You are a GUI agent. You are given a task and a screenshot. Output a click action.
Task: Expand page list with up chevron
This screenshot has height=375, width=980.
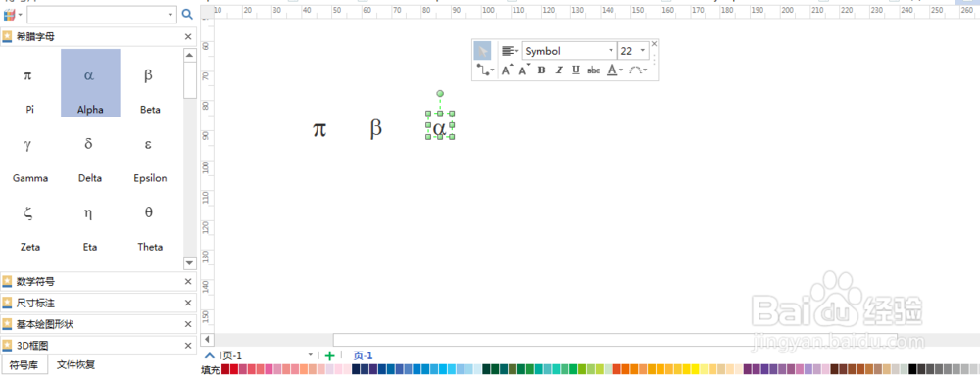tap(210, 355)
